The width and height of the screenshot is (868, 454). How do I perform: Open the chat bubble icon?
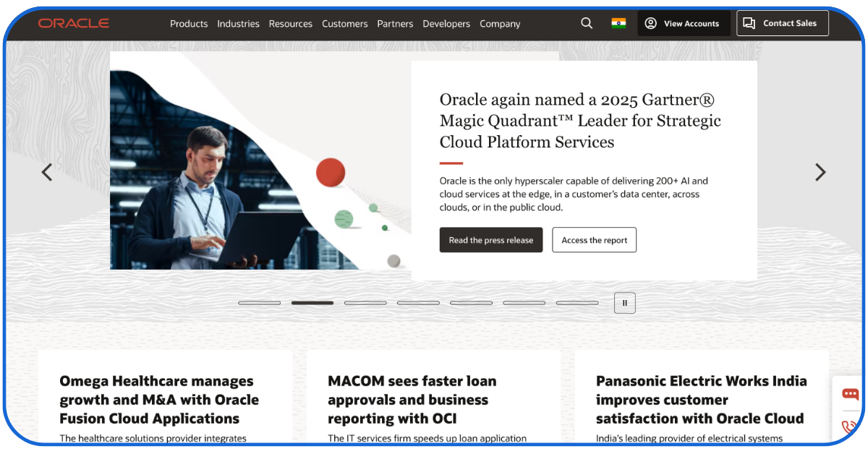point(851,395)
